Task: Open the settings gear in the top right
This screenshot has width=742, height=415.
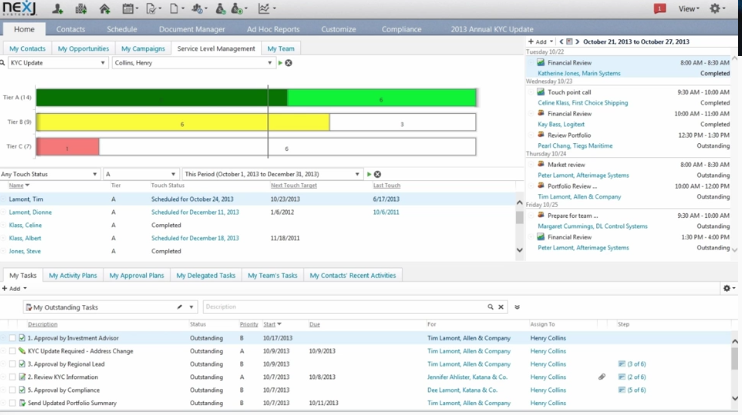Action: pyautogui.click(x=716, y=9)
